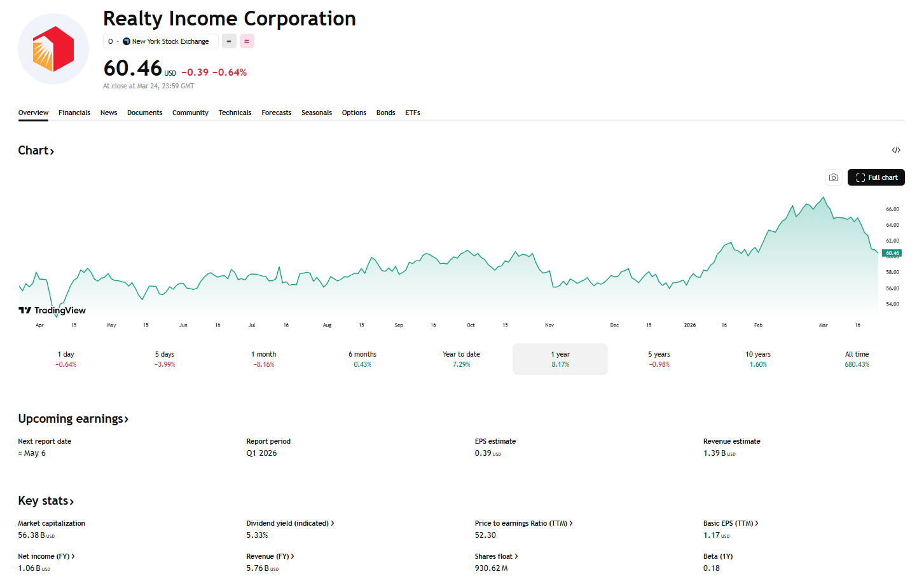
Task: Go to the Options tab
Action: (x=354, y=113)
